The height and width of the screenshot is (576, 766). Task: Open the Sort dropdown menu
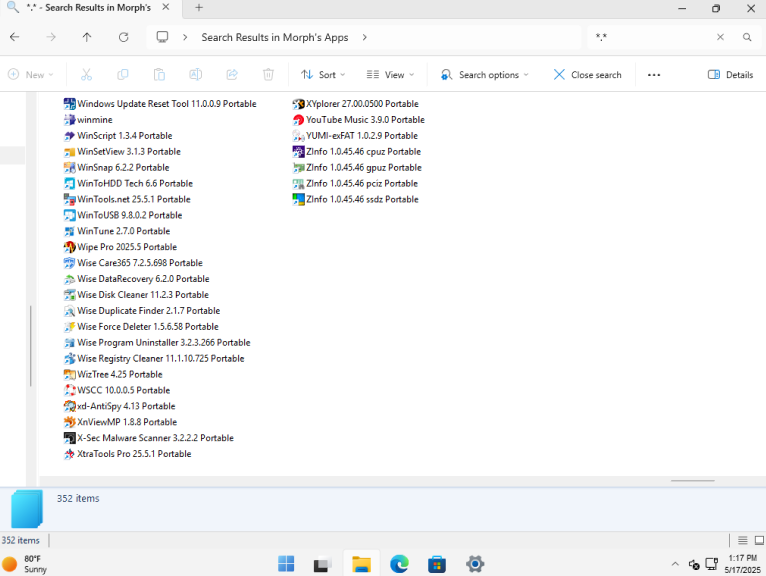[323, 75]
